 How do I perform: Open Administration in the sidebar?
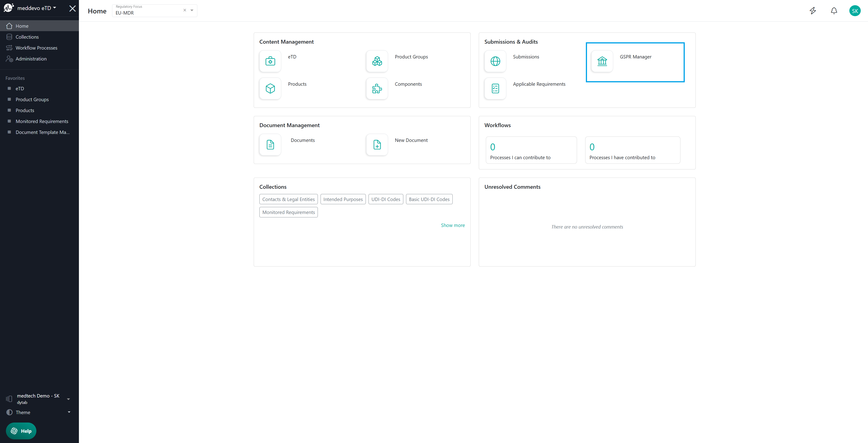39,59
